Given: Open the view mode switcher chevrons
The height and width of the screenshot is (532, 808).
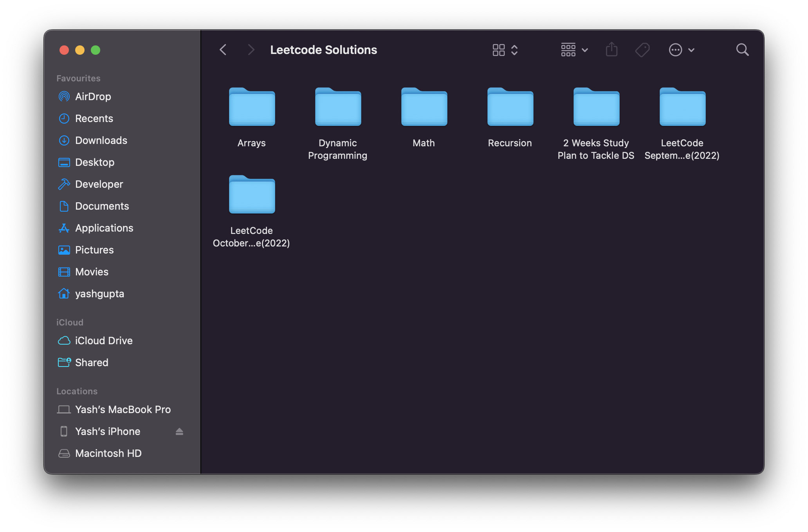Looking at the screenshot, I should click(514, 50).
